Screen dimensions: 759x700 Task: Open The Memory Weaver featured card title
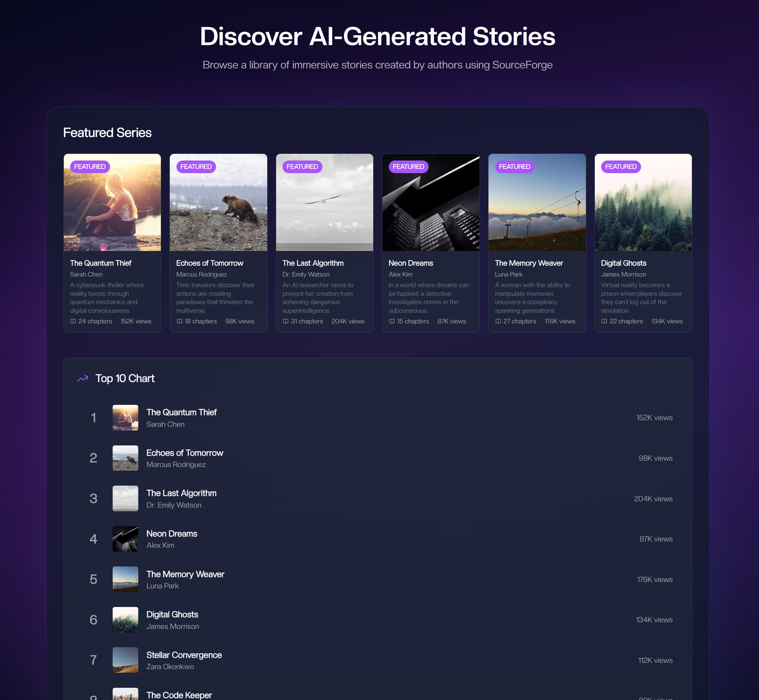point(529,263)
